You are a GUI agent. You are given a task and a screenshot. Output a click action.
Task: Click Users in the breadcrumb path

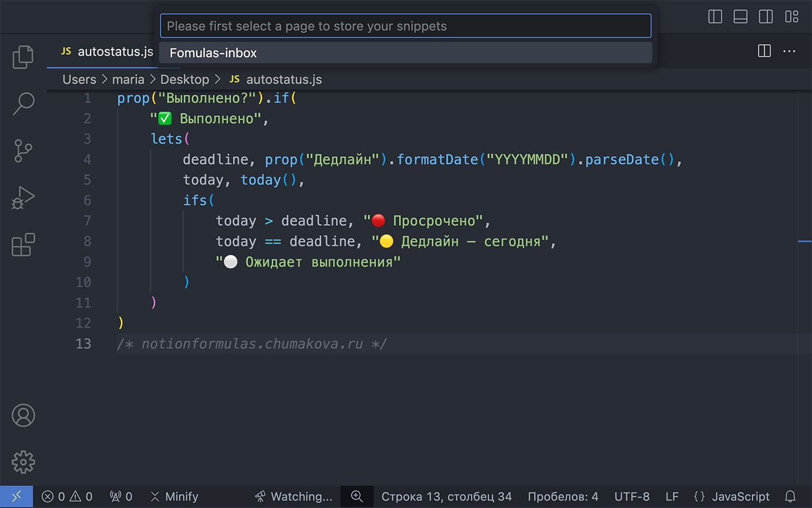79,80
